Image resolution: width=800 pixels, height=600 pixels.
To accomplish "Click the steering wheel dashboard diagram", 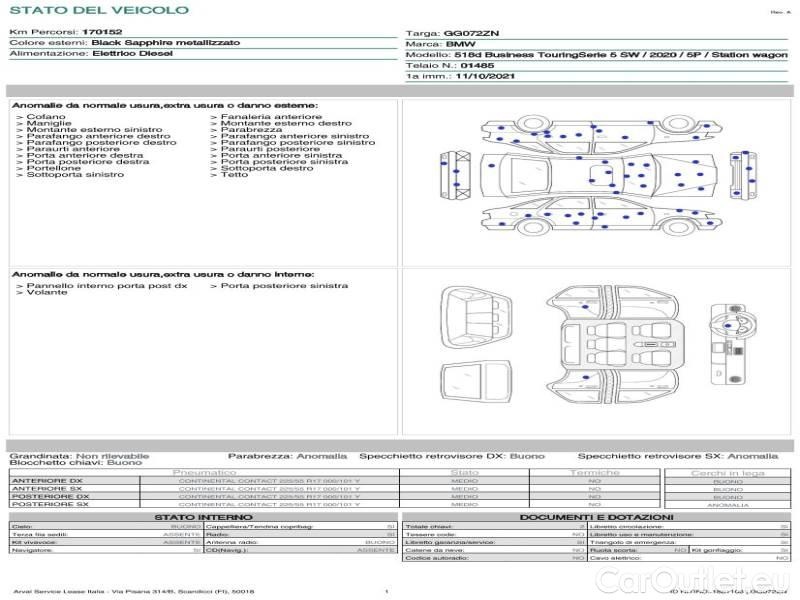I will click(733, 344).
